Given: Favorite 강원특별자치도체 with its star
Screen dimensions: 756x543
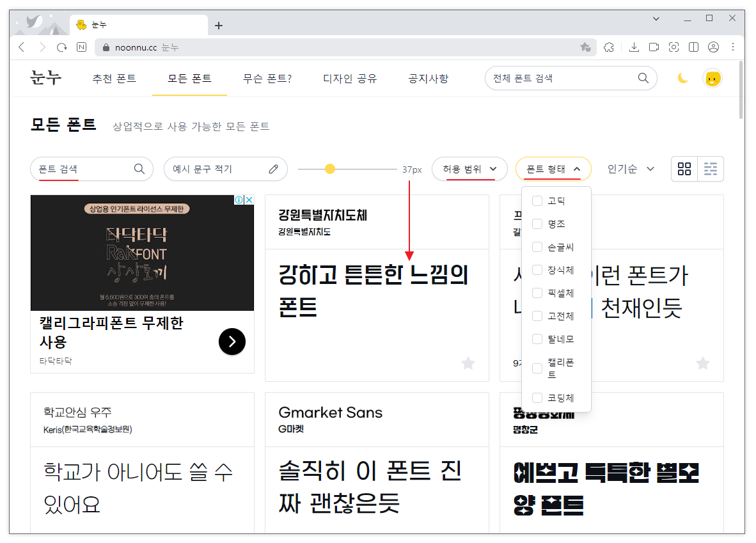Looking at the screenshot, I should tap(468, 363).
